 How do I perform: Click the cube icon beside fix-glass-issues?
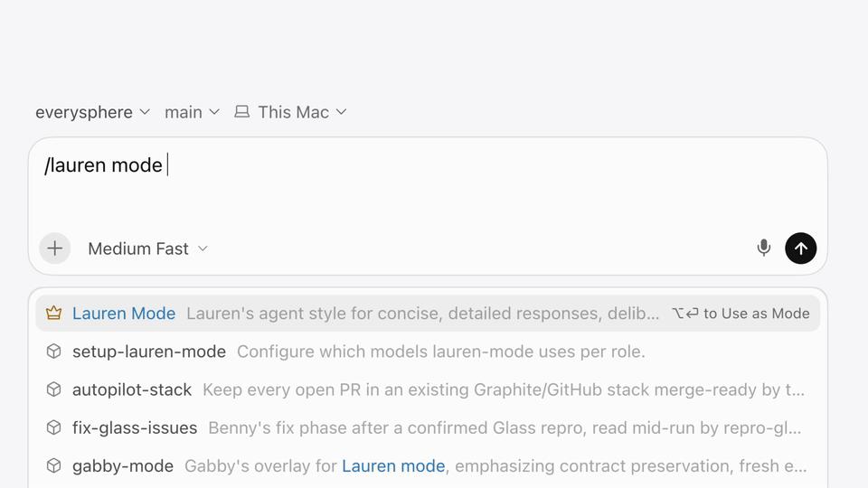[53, 427]
